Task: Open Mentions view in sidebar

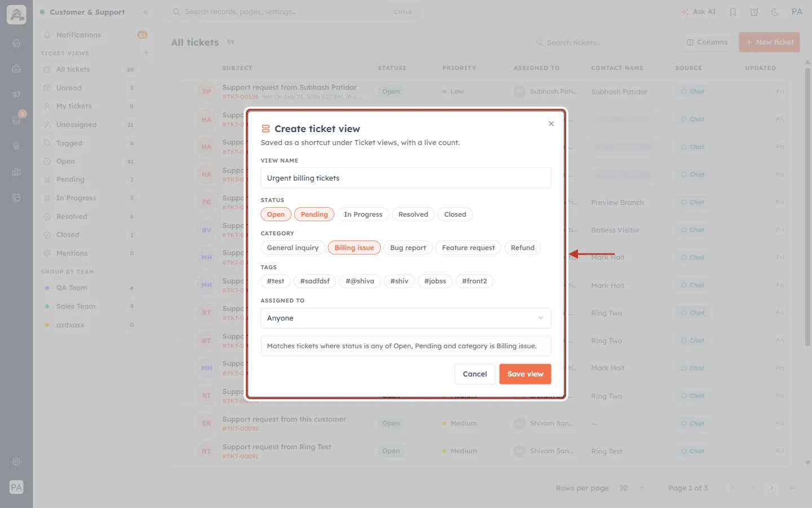Action: click(x=89, y=253)
